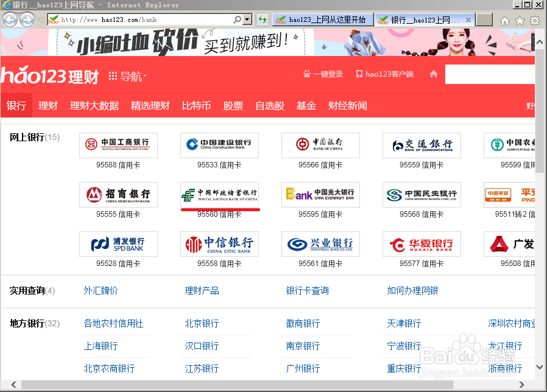
Task: Open the 银行卡查询 link
Action: click(x=308, y=290)
